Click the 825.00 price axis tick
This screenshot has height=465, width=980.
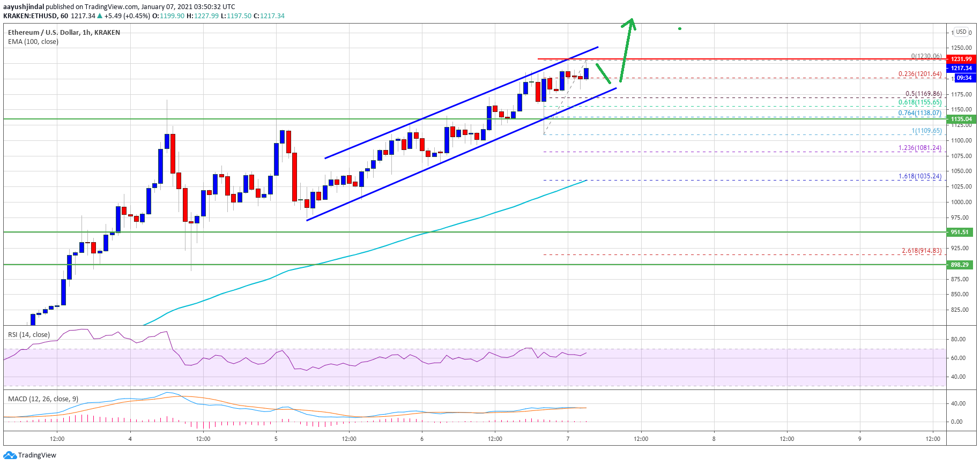960,310
